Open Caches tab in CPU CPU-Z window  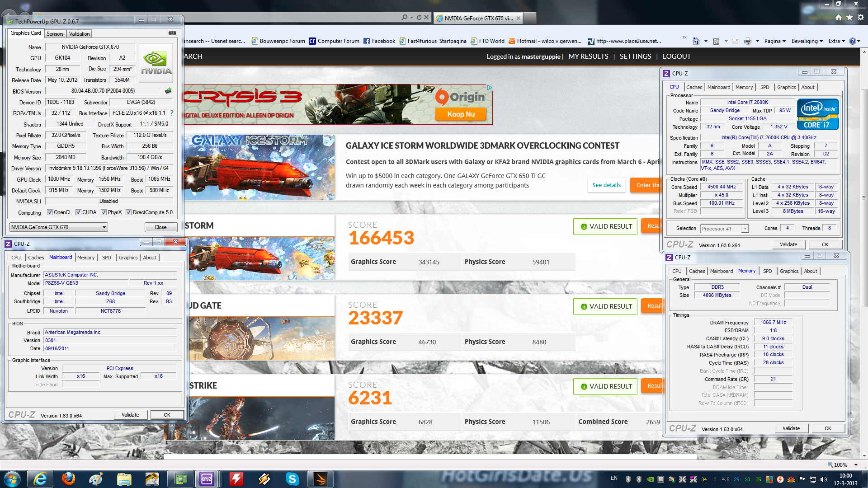[x=694, y=87]
